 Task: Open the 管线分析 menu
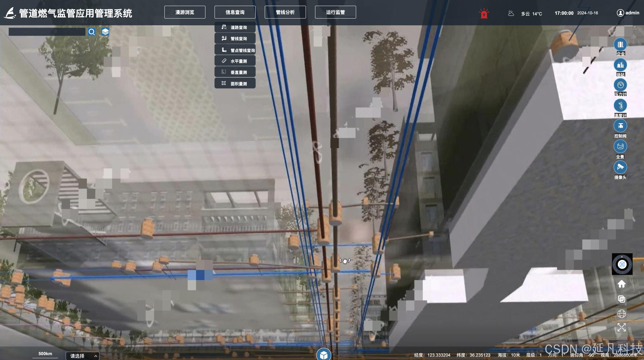click(x=285, y=12)
